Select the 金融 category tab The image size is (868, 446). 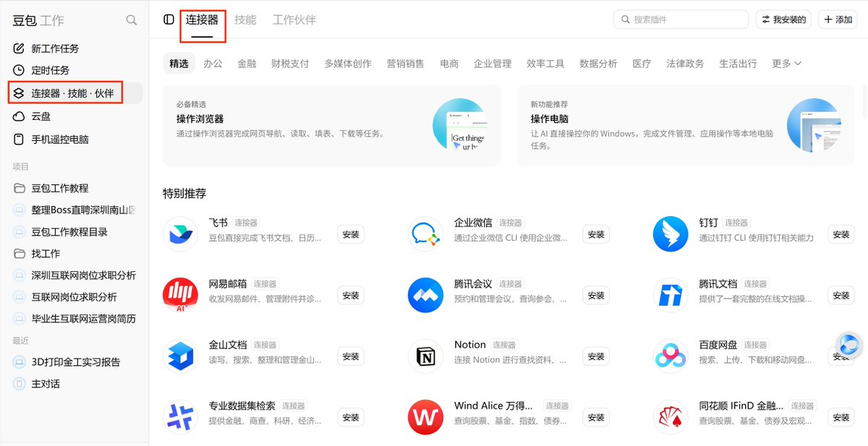(247, 64)
